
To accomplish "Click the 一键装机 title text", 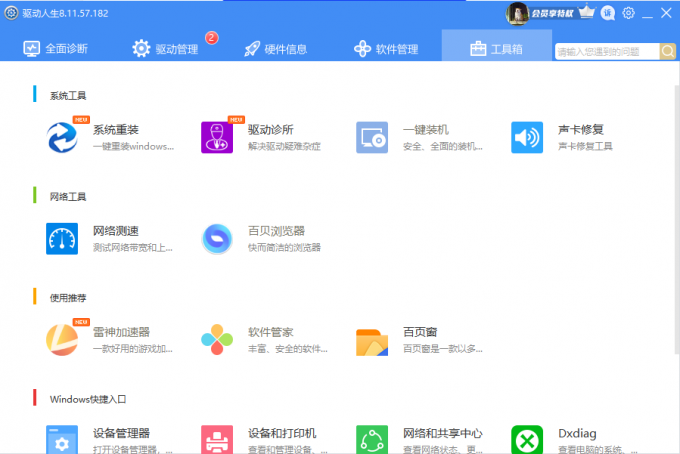I will (x=426, y=130).
